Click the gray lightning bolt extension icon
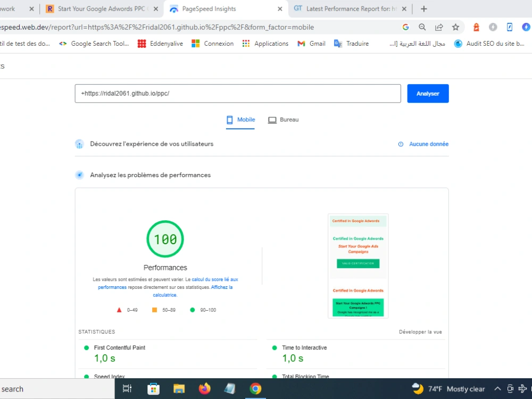The width and height of the screenshot is (532, 399). pos(493,27)
